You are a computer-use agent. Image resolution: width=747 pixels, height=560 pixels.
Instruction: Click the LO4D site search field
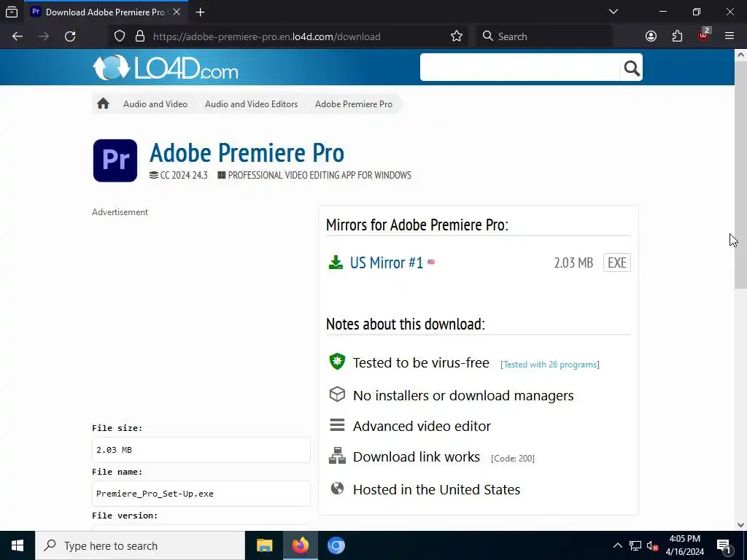coord(519,68)
